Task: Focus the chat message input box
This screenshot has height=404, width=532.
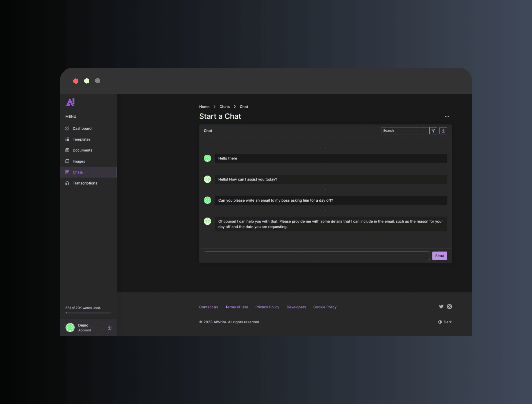Action: tap(316, 256)
